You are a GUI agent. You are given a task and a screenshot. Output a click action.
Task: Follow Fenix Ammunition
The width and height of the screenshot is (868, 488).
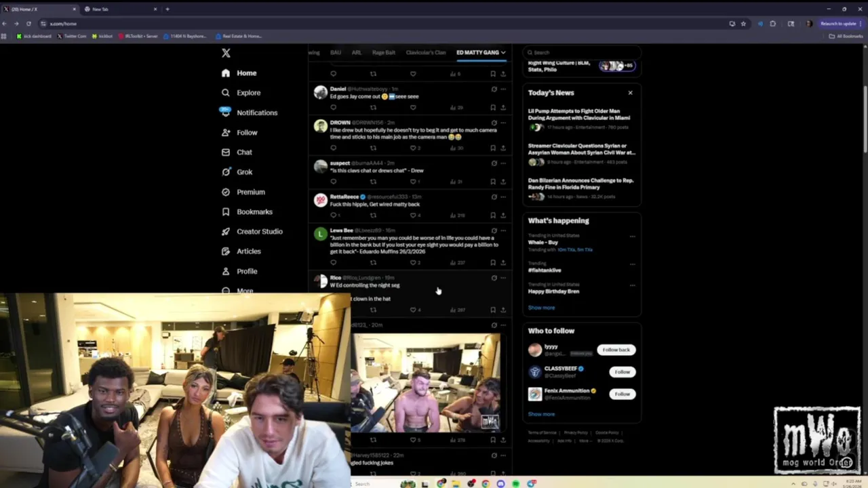[x=622, y=394]
